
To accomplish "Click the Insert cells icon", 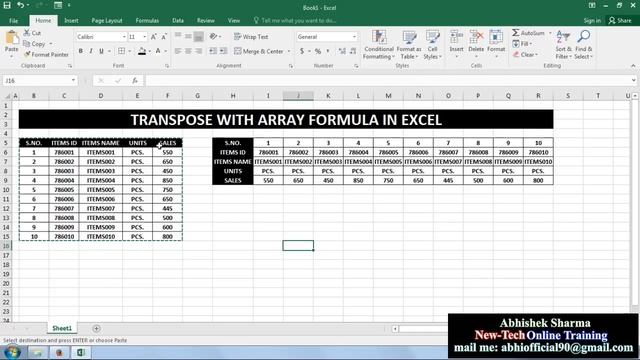I will click(456, 37).
